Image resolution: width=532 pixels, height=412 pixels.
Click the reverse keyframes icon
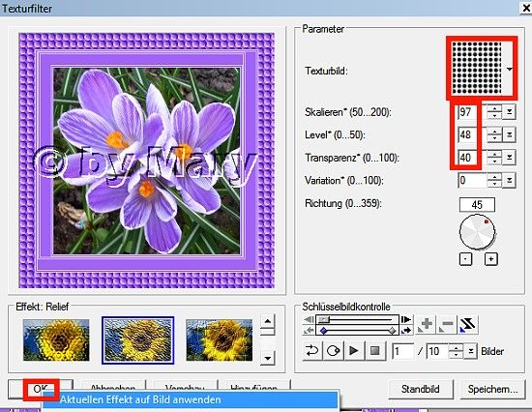(467, 325)
